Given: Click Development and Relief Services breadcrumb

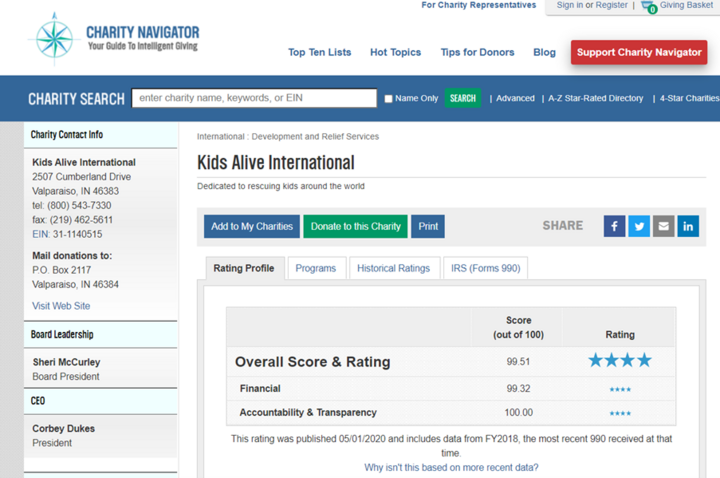Looking at the screenshot, I should click(315, 136).
